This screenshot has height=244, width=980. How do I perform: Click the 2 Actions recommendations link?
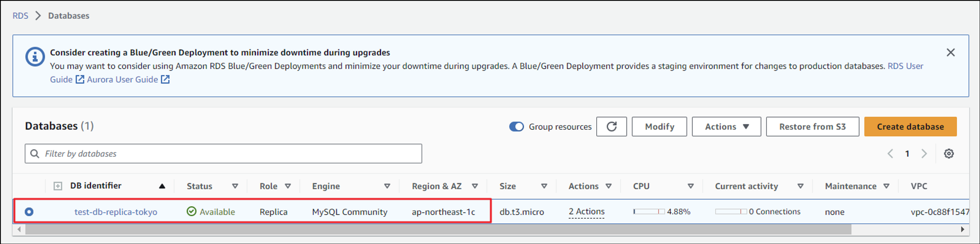587,212
